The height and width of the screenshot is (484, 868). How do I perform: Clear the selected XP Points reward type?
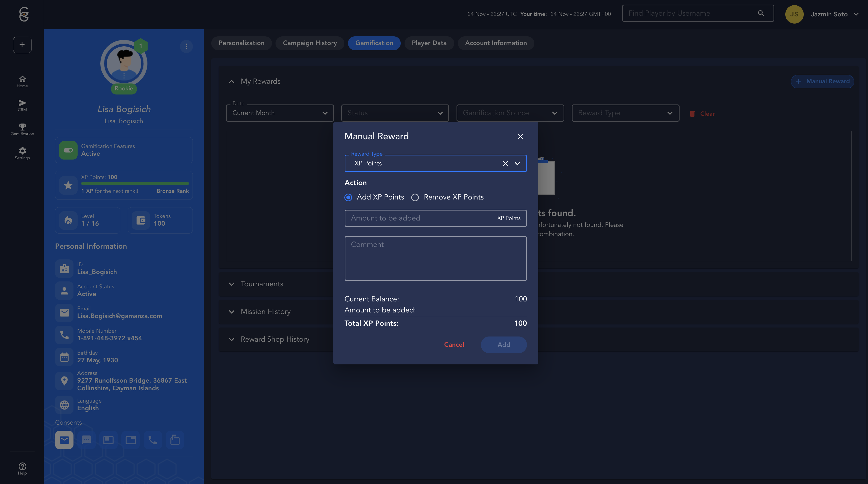click(505, 163)
